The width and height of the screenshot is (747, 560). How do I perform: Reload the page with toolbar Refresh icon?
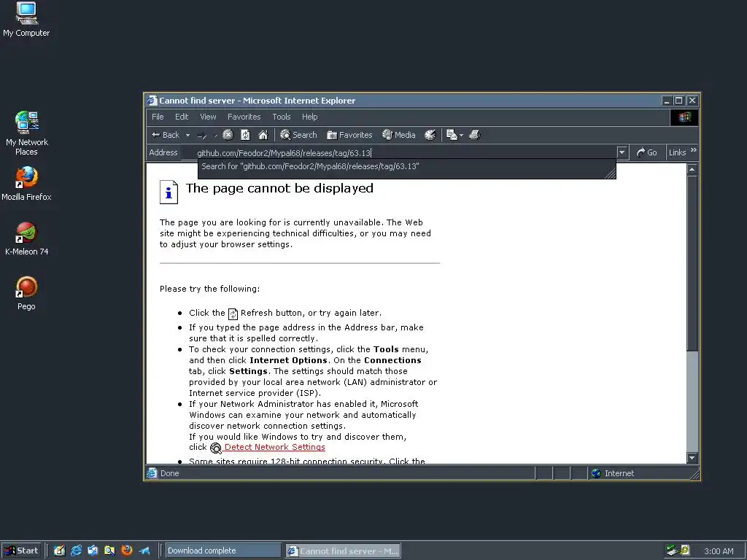(x=245, y=135)
